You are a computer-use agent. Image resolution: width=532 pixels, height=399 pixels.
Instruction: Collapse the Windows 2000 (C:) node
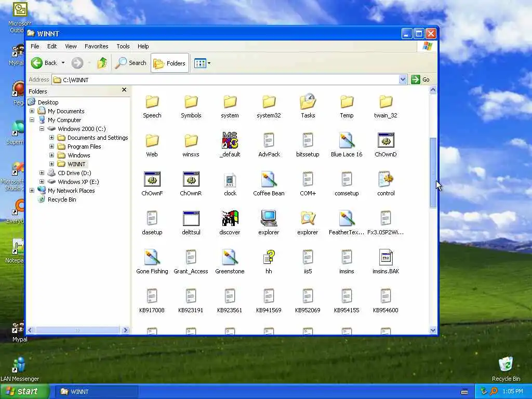coord(42,129)
